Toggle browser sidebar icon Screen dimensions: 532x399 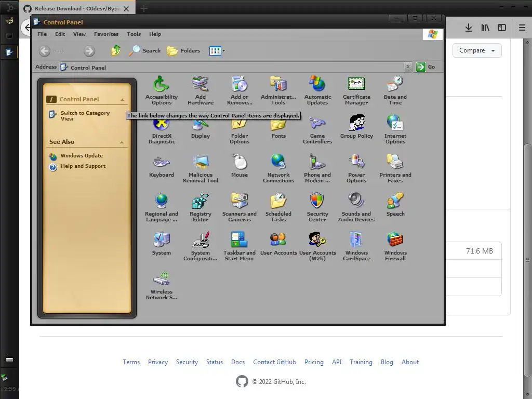[502, 28]
